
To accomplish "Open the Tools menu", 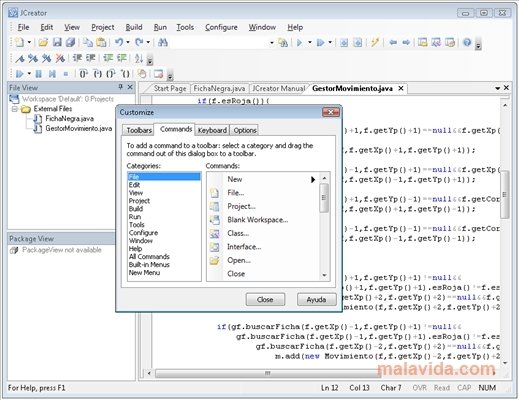I will coord(185,27).
